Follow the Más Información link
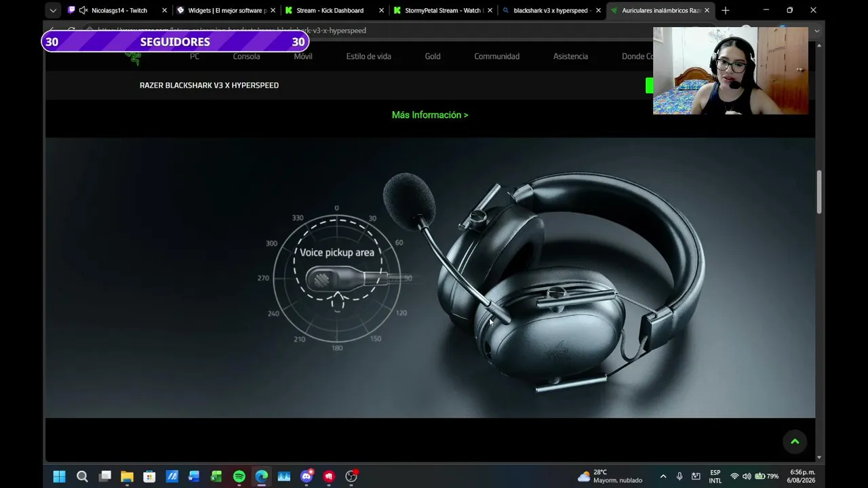This screenshot has height=488, width=868. [430, 115]
